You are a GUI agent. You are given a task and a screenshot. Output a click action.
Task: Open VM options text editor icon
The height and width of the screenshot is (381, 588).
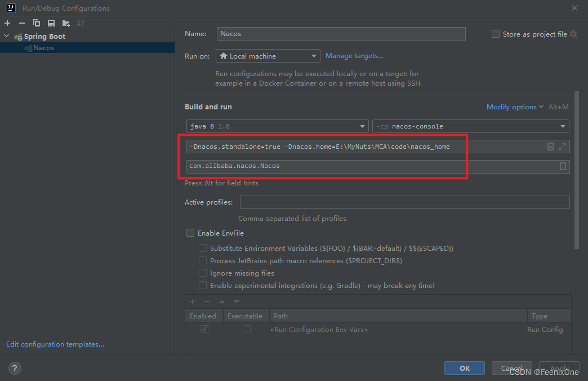[x=550, y=147]
